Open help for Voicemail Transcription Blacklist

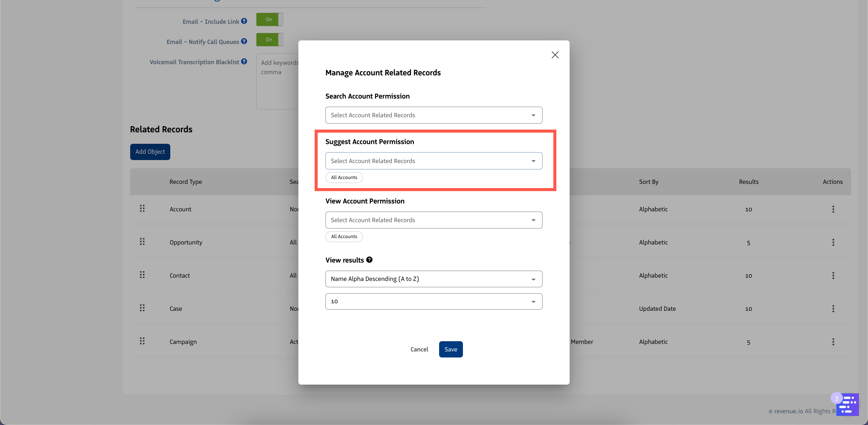click(244, 62)
